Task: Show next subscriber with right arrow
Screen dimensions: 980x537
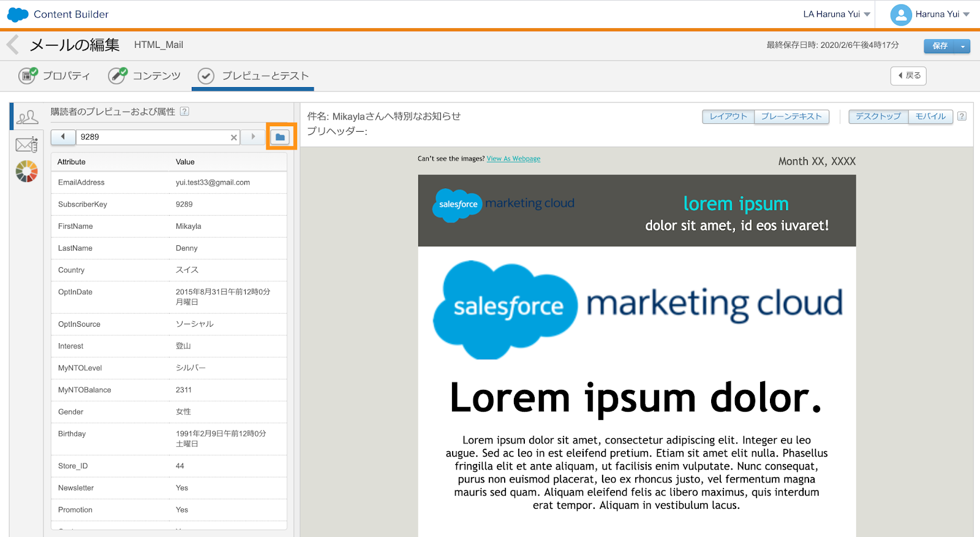Action: click(253, 137)
